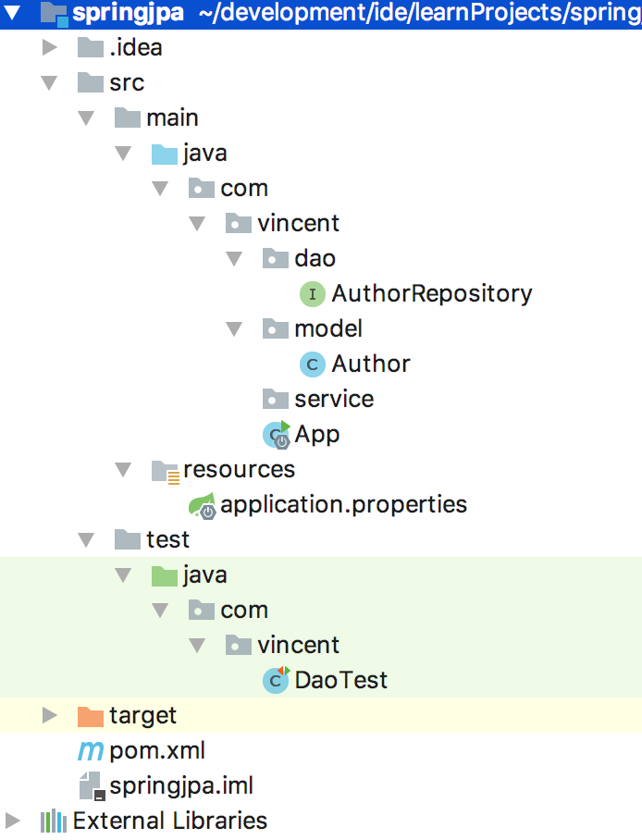The height and width of the screenshot is (840, 642).
Task: Select the DaoTest file name
Action: point(340,681)
